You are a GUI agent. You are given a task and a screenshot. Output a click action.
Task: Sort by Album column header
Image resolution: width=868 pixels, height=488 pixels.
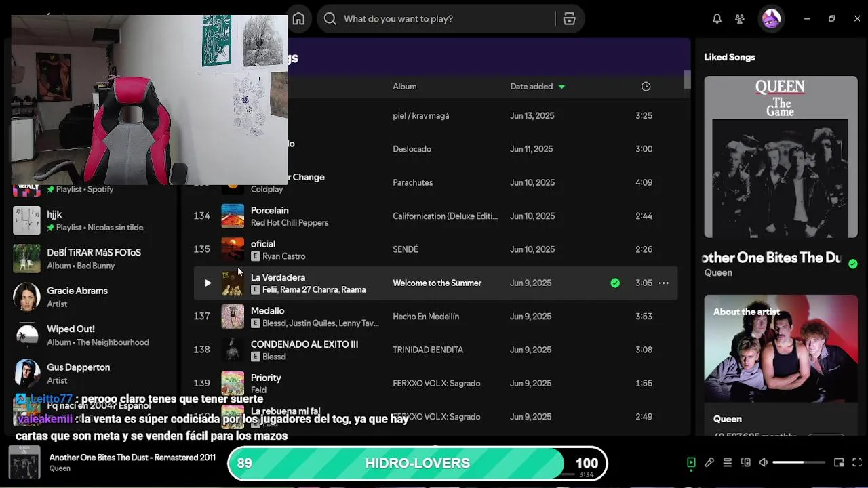(x=405, y=87)
